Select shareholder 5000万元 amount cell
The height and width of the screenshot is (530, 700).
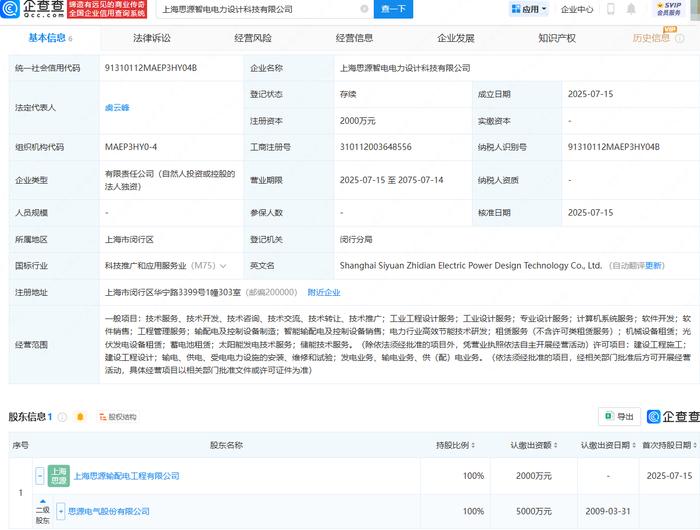point(534,511)
